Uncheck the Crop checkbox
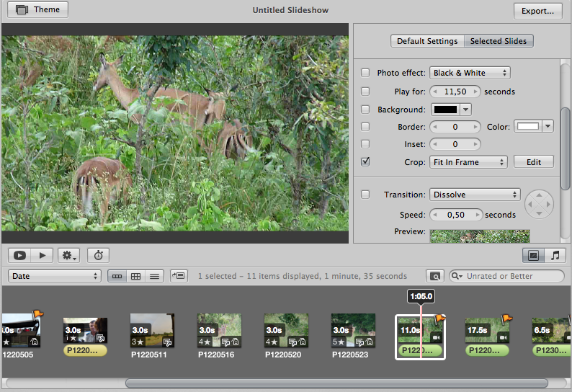This screenshot has height=392, width=572. (365, 162)
